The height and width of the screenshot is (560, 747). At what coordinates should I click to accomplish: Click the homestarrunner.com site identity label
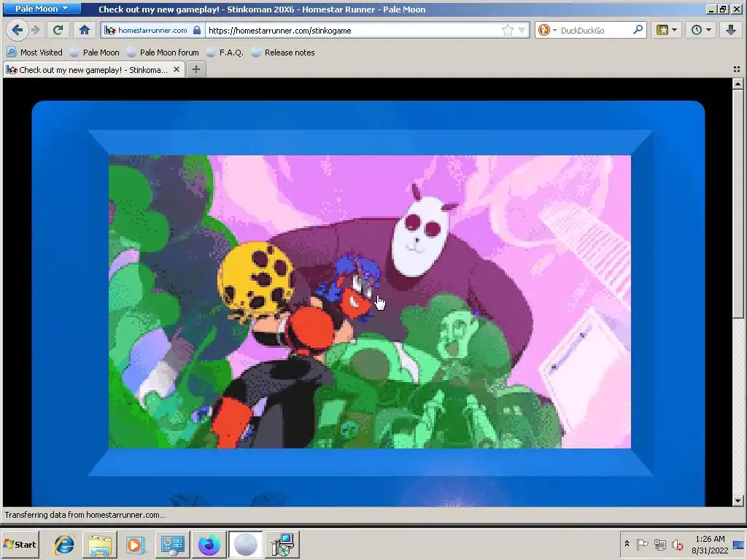pos(152,30)
